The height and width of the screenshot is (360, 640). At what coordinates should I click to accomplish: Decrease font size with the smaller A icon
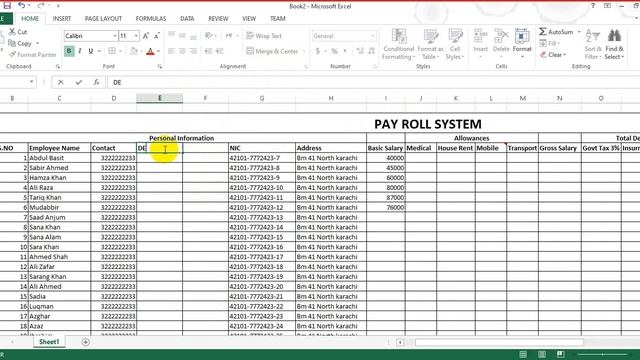(x=156, y=36)
